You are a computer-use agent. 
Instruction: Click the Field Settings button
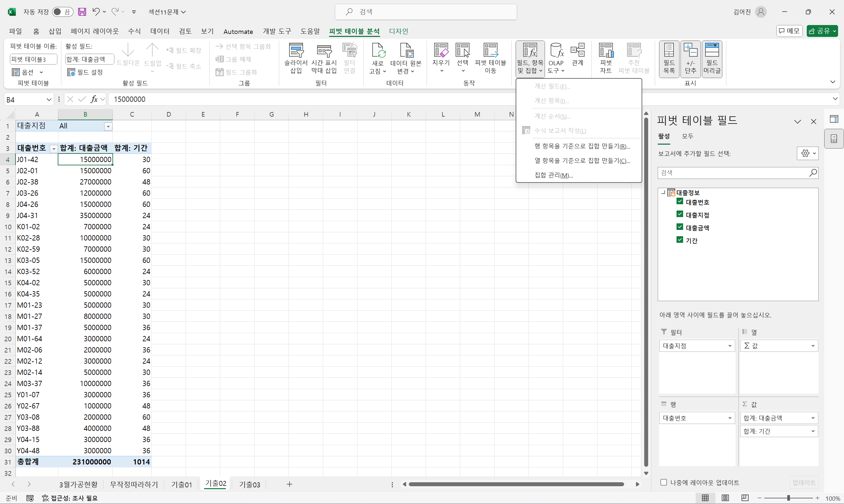coord(85,72)
